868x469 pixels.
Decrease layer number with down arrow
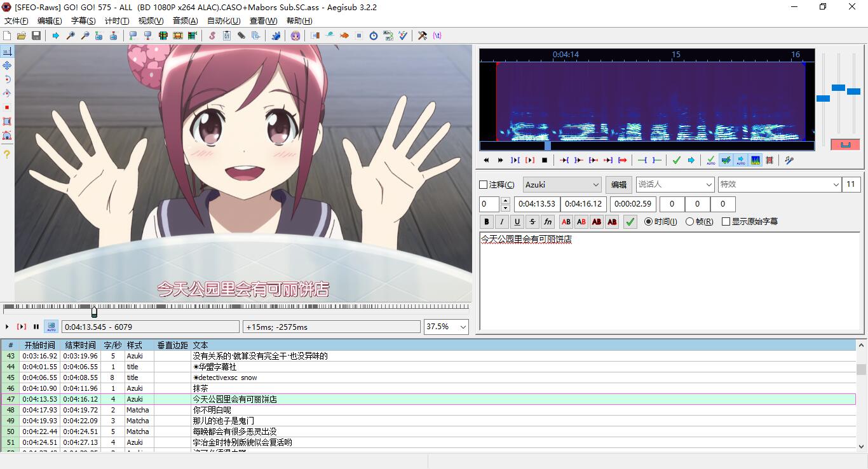click(x=505, y=208)
